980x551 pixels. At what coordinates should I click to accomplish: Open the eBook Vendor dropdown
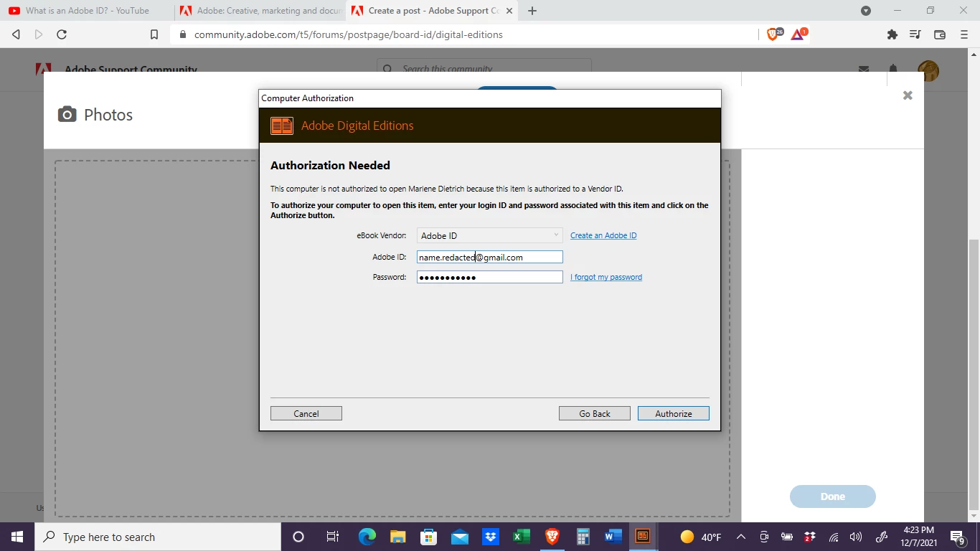[489, 235]
